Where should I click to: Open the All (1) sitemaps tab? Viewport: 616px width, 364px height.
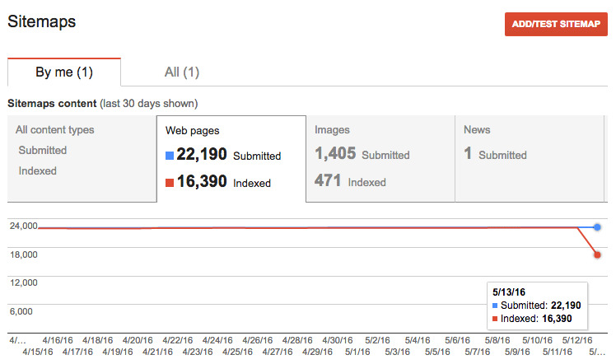181,72
